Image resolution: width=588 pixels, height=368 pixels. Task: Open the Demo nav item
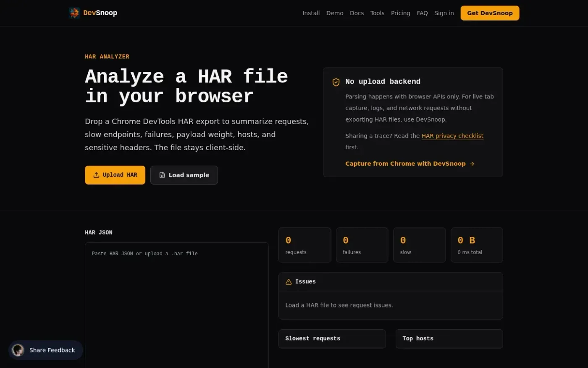tap(335, 13)
